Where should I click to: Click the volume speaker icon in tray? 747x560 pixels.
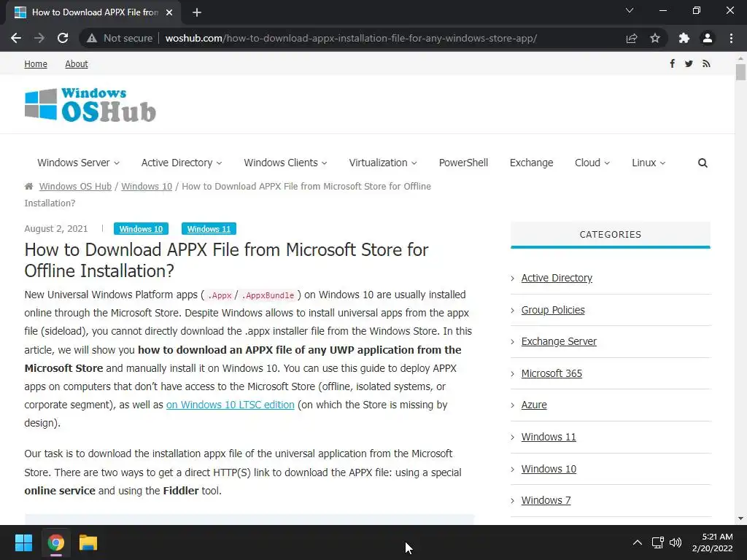pos(675,542)
